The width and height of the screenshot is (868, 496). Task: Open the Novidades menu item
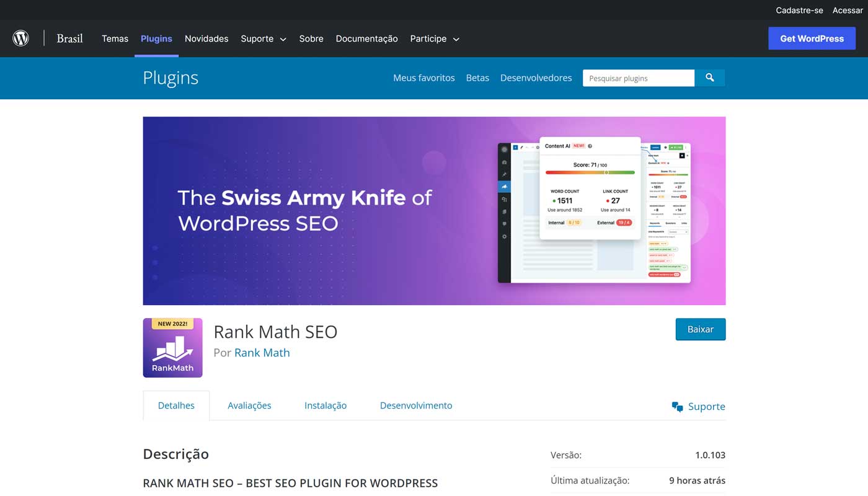pyautogui.click(x=206, y=38)
